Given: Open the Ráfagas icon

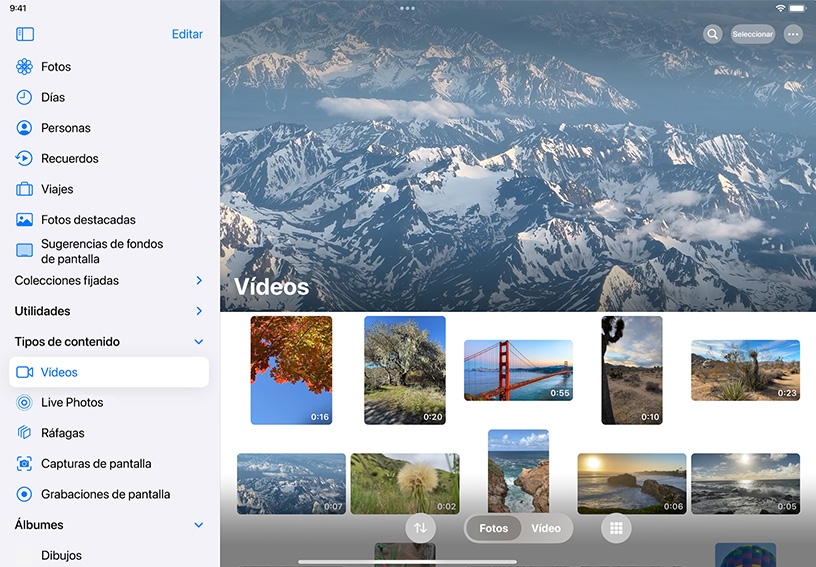Looking at the screenshot, I should click(24, 433).
